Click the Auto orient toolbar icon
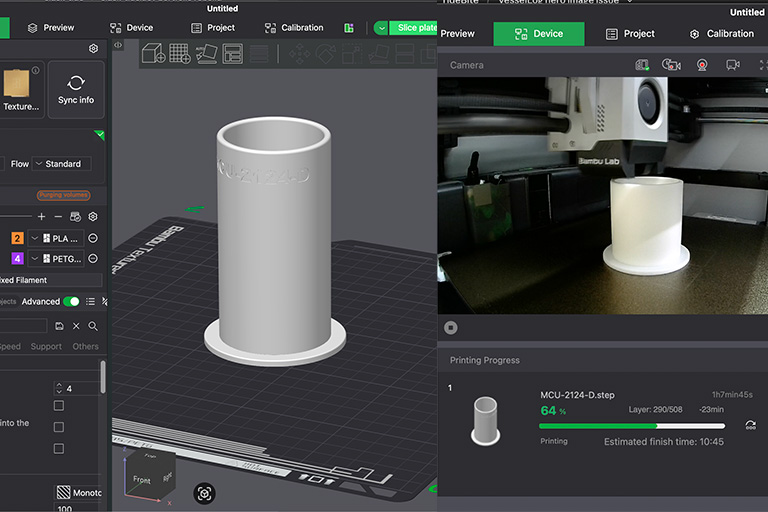Image resolution: width=768 pixels, height=512 pixels. pyautogui.click(x=207, y=53)
